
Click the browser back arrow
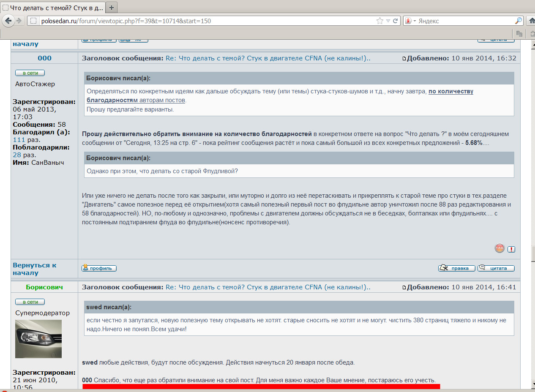click(8, 21)
